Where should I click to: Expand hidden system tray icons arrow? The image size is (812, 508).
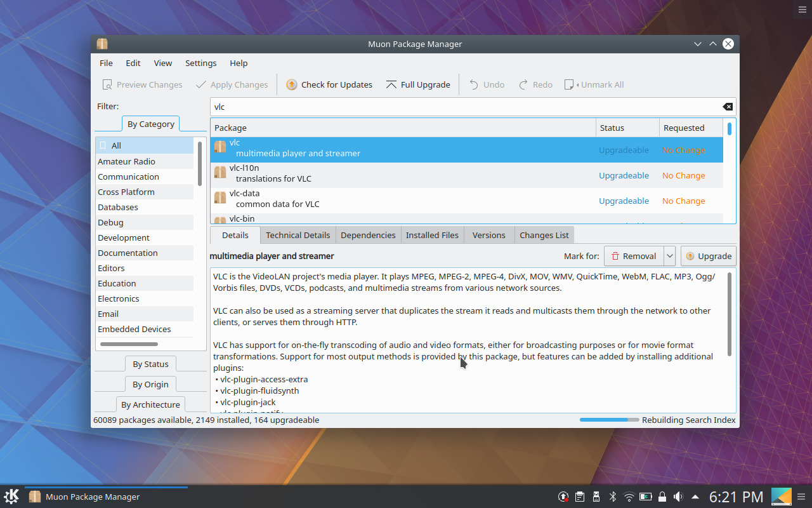point(695,497)
